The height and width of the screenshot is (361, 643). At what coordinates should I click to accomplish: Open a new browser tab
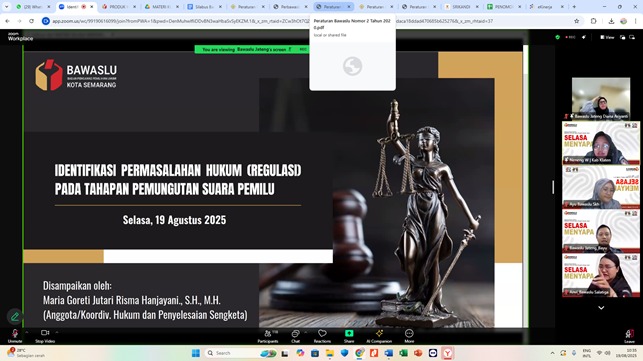coord(574,7)
